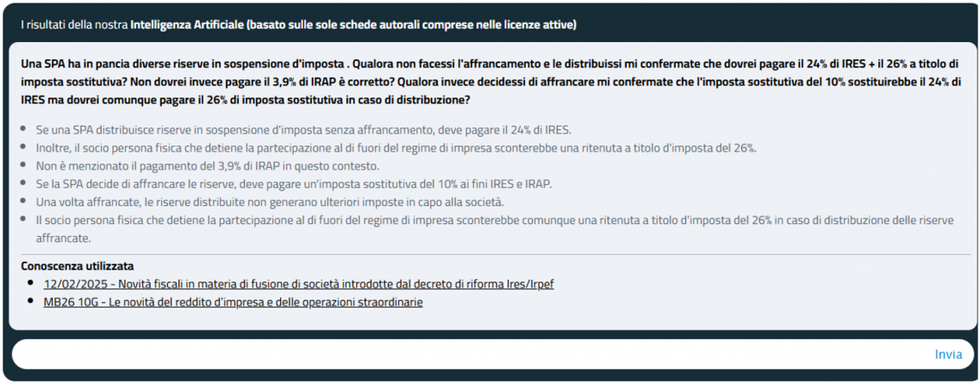
Task: Click the "basato sulle sole schede autorali" note
Action: tap(411, 25)
